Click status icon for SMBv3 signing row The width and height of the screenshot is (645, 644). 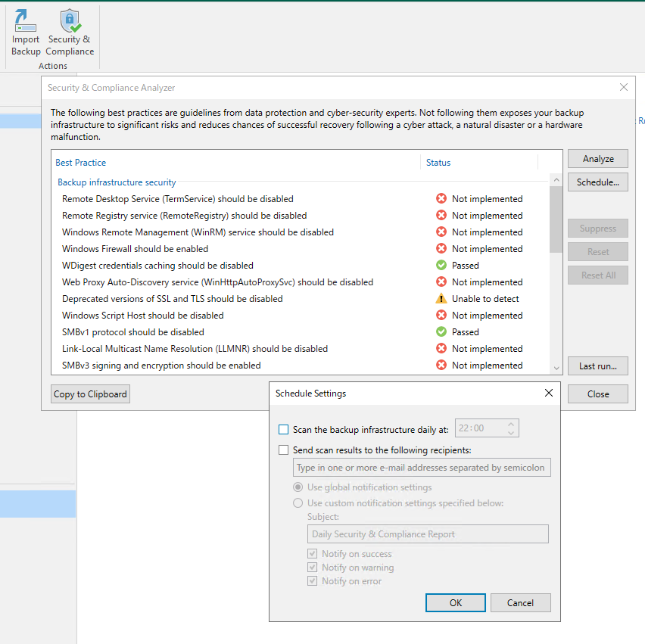tap(441, 365)
